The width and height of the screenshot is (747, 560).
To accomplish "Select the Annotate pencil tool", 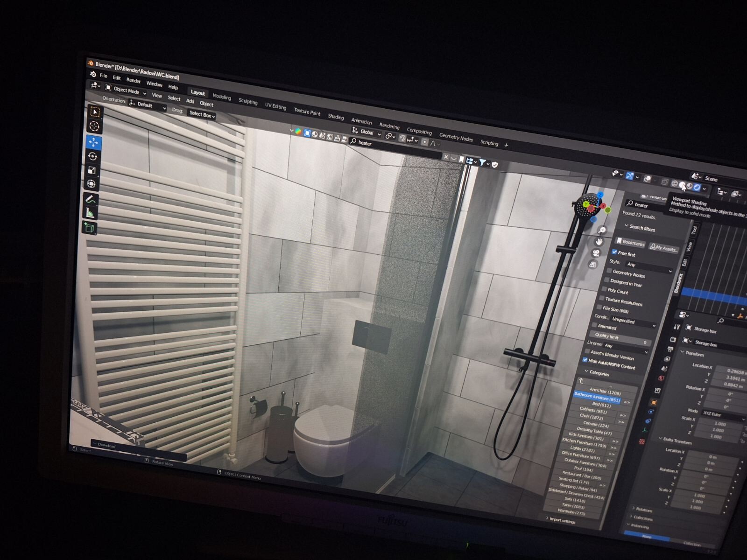I will (91, 199).
